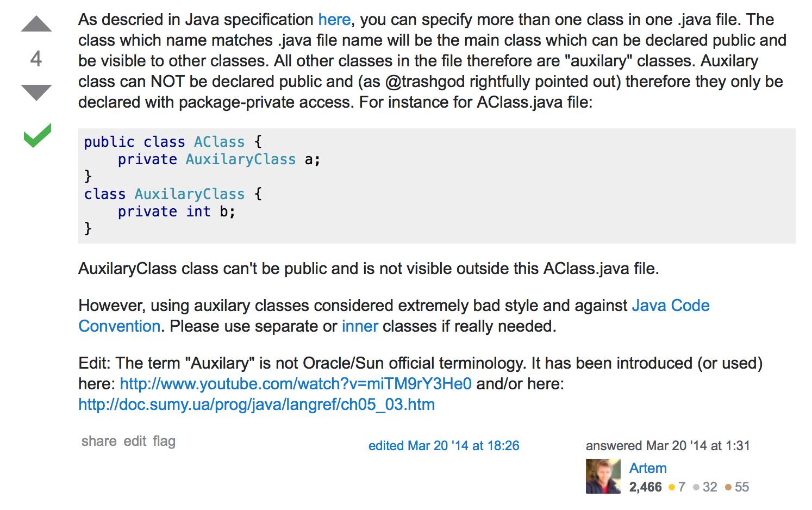Image resolution: width=812 pixels, height=510 pixels.
Task: Open the youtube.com watch link
Action: [x=296, y=384]
